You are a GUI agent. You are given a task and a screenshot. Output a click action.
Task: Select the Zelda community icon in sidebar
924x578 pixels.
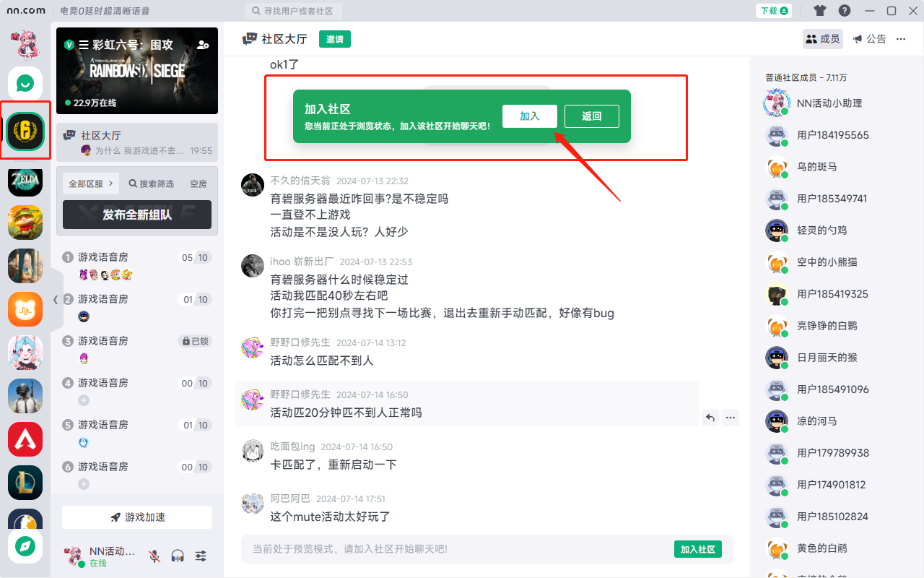(25, 182)
